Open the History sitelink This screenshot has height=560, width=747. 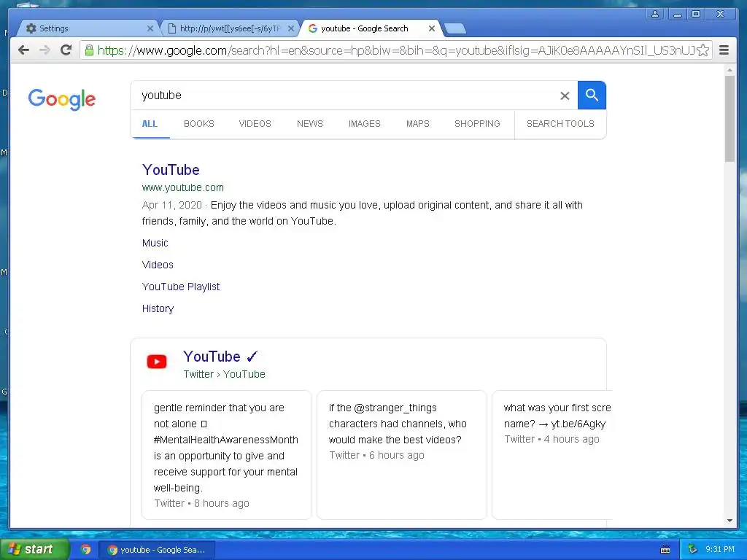point(158,308)
